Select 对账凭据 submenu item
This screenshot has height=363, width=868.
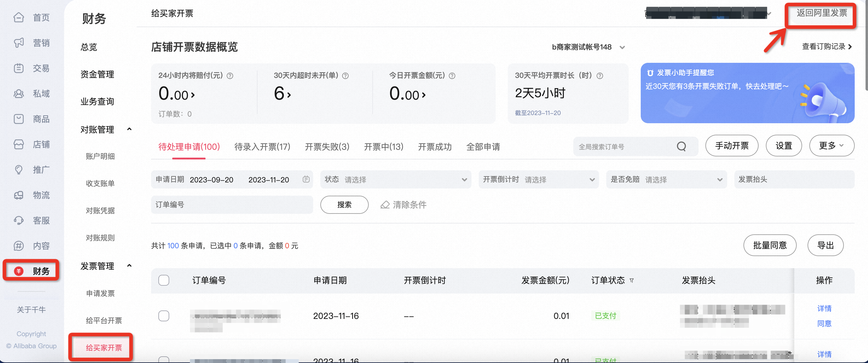click(x=100, y=211)
